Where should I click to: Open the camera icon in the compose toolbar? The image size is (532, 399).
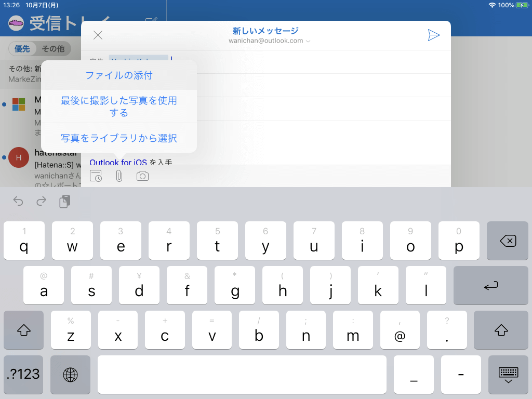[142, 176]
